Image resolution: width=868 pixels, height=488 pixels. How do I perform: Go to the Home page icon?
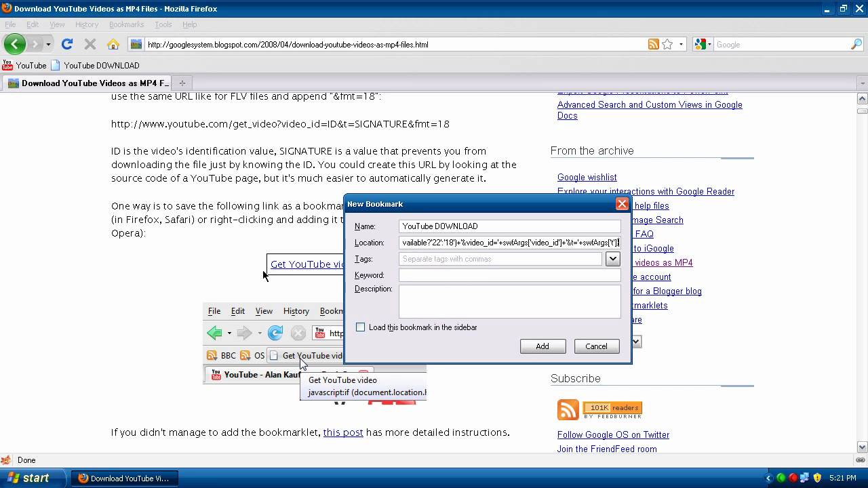pos(113,44)
